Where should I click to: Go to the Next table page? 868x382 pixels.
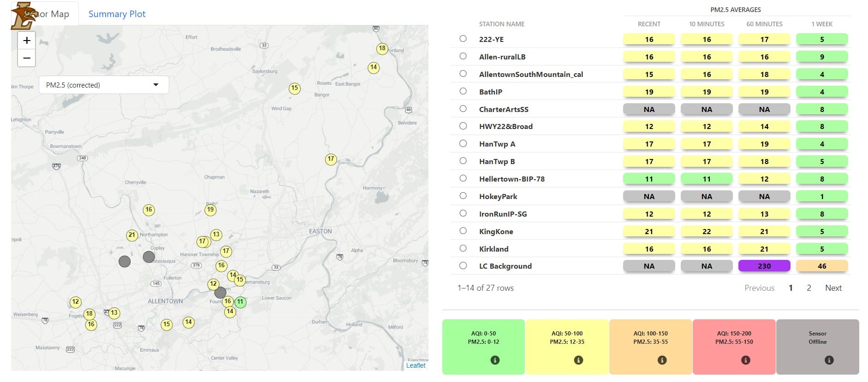(833, 288)
